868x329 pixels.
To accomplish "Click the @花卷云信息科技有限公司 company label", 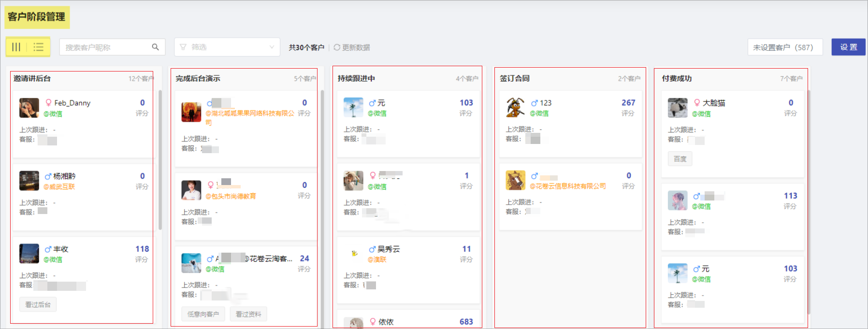I will [567, 186].
